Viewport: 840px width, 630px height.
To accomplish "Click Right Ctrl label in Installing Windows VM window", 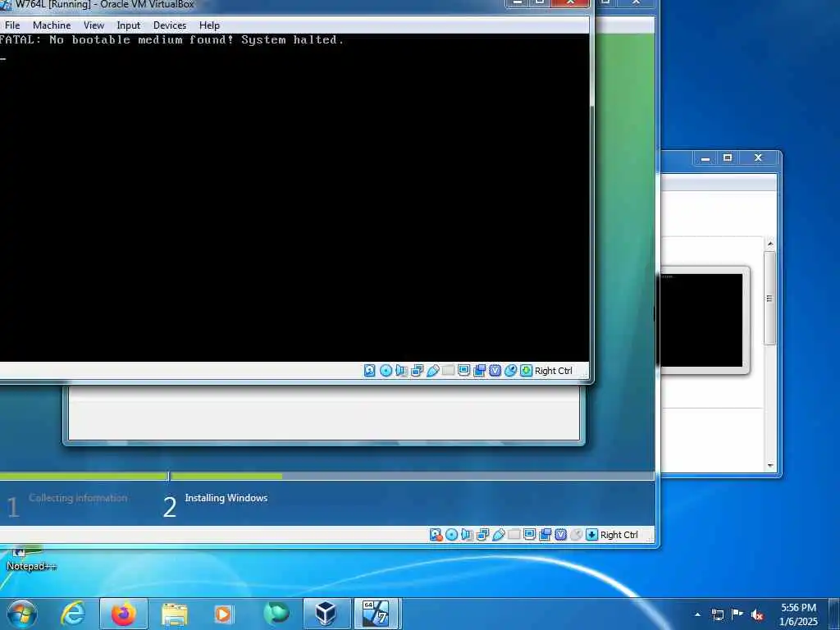I will pyautogui.click(x=619, y=535).
